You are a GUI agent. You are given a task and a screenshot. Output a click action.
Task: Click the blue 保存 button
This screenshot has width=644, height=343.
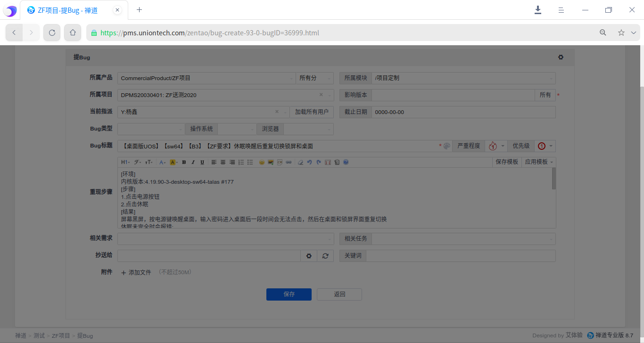[x=289, y=294]
